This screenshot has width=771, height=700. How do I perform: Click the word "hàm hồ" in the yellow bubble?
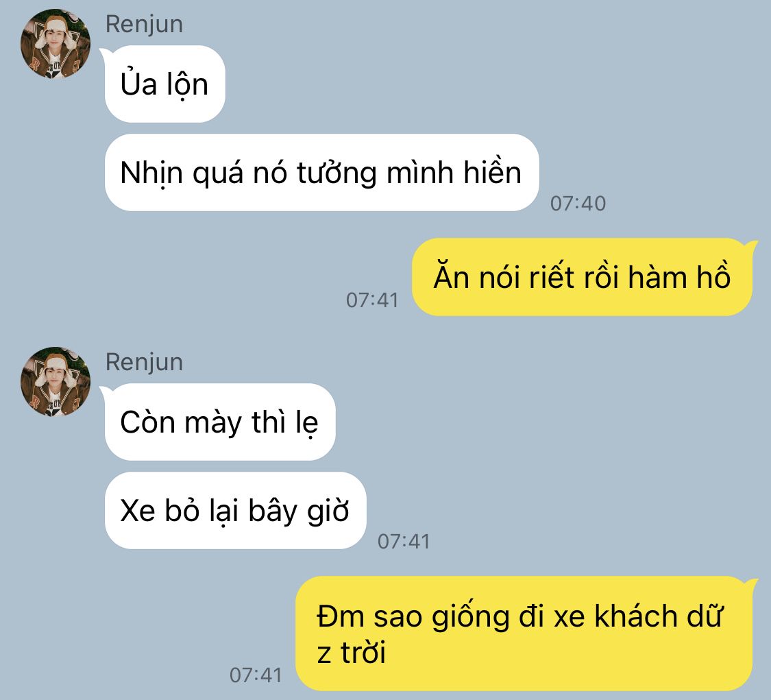[679, 276]
